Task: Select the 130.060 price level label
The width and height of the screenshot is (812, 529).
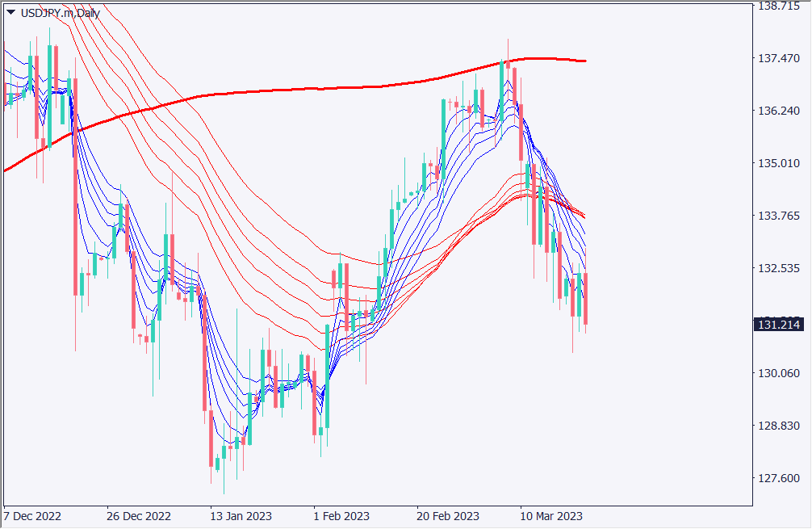Action: [x=780, y=373]
